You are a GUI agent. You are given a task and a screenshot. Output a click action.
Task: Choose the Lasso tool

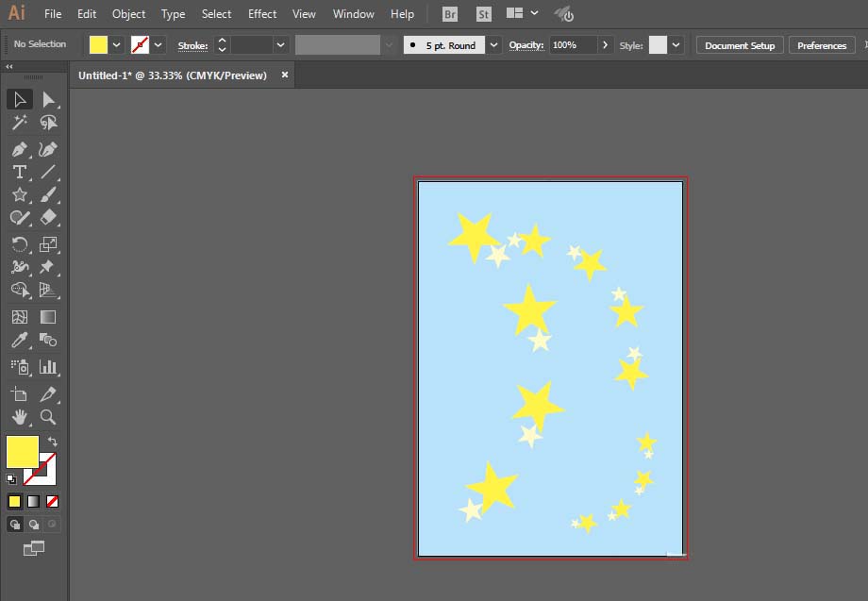click(48, 123)
